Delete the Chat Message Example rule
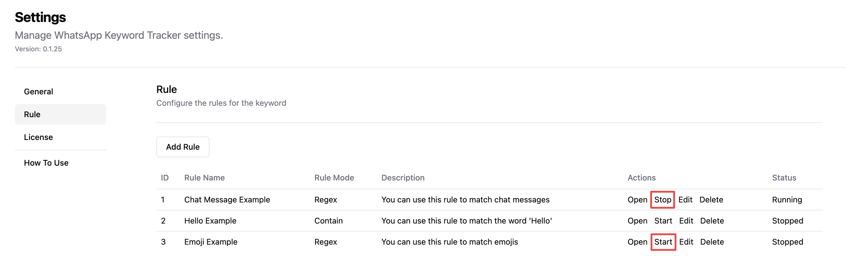Screen dimensions: 868x272 coord(711,200)
